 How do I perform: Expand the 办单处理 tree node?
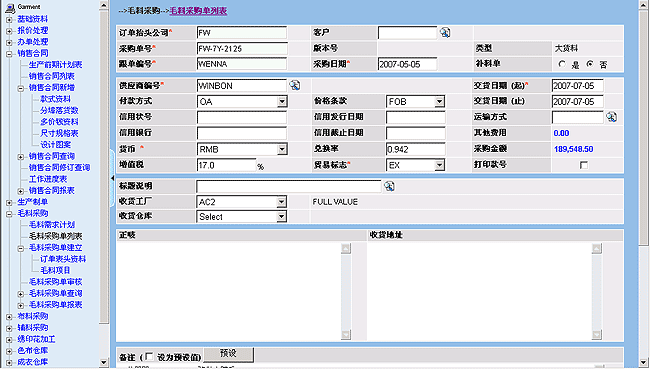[9, 42]
